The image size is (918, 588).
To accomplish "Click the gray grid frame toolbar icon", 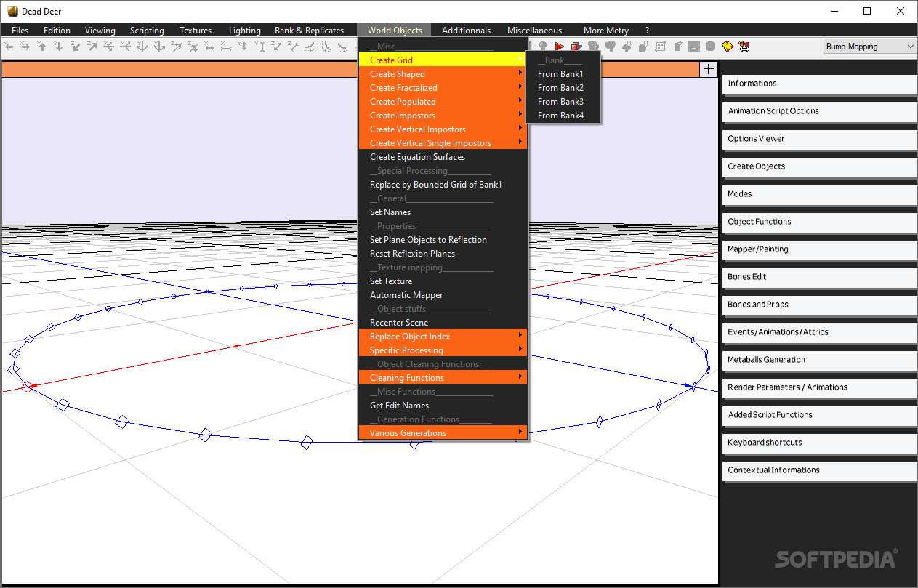I will click(661, 46).
